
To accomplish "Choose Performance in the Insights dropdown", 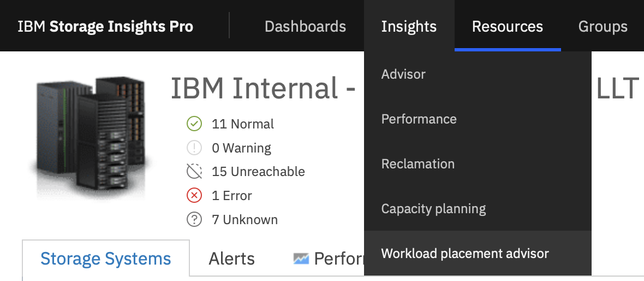I will pos(419,119).
